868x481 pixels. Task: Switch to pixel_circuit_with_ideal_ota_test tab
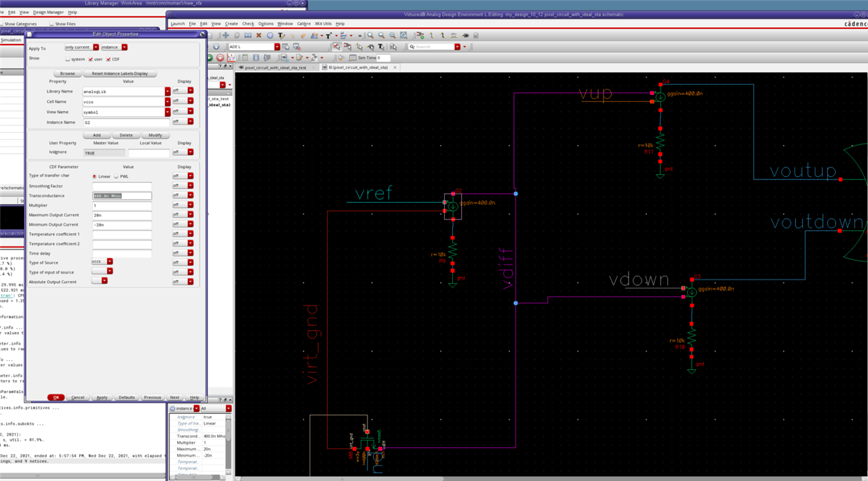(276, 68)
